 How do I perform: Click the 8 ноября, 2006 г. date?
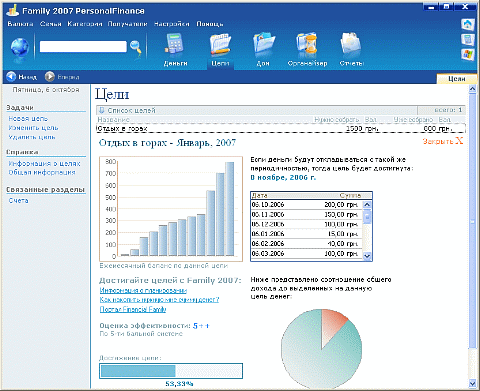(x=283, y=178)
